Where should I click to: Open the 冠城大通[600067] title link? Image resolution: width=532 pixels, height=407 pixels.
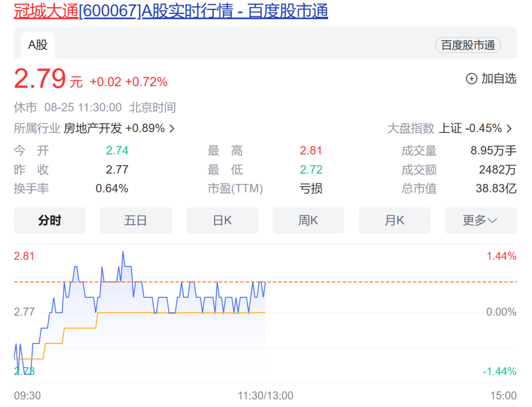point(170,10)
